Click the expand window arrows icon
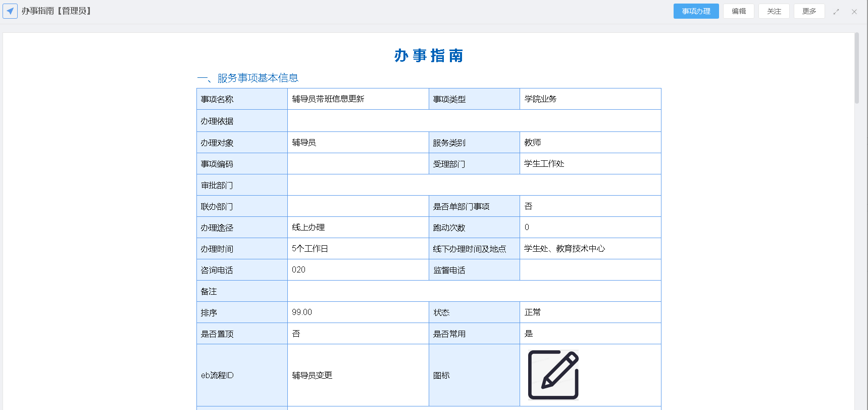Image resolution: width=868 pixels, height=410 pixels. (836, 12)
